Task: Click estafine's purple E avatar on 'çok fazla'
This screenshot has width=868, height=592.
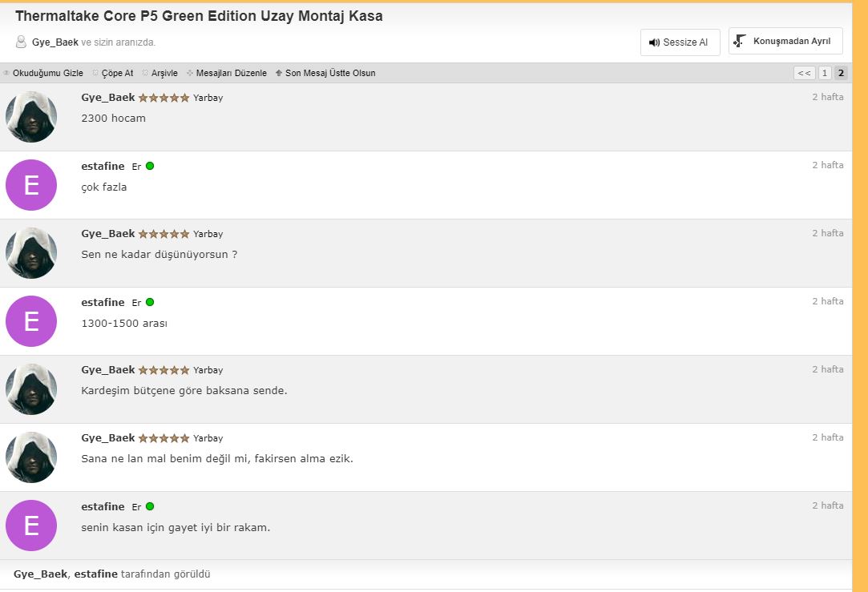Action: coord(31,185)
